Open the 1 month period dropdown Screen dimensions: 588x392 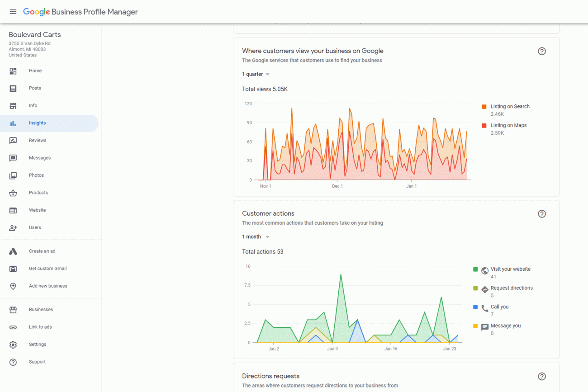coord(256,237)
